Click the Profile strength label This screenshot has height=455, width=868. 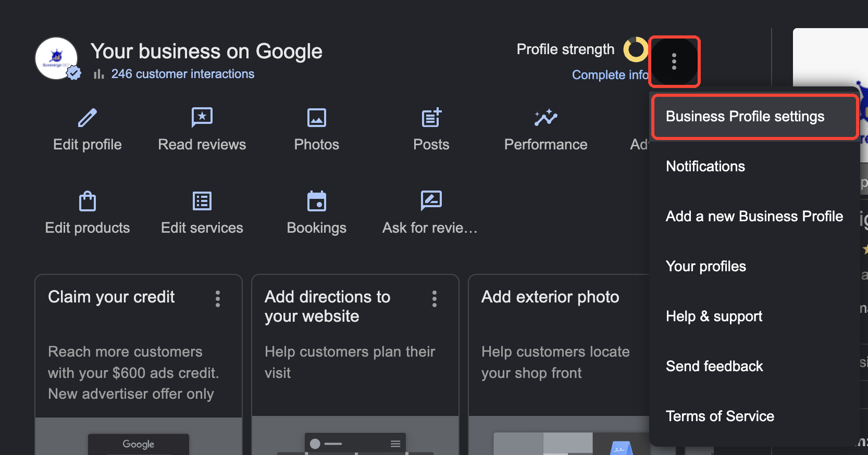566,49
